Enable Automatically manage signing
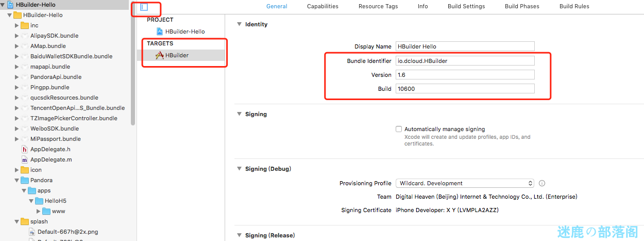This screenshot has height=241, width=644. coord(399,129)
